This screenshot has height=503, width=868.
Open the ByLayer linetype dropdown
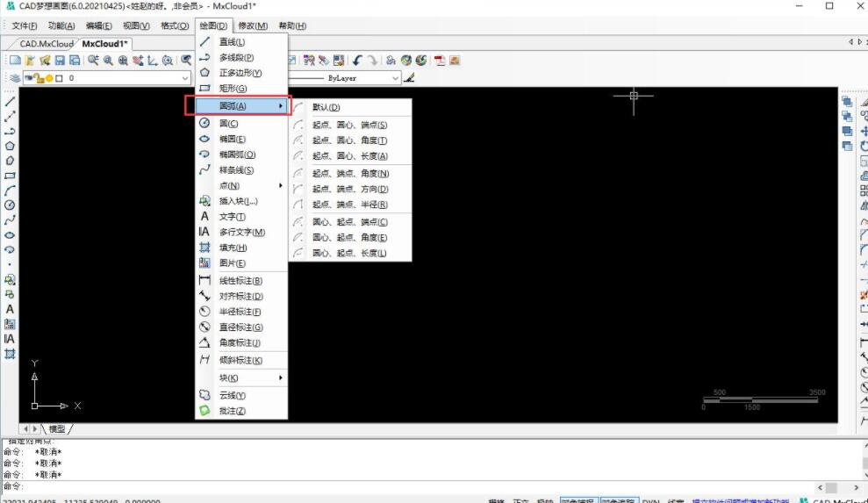[351, 78]
